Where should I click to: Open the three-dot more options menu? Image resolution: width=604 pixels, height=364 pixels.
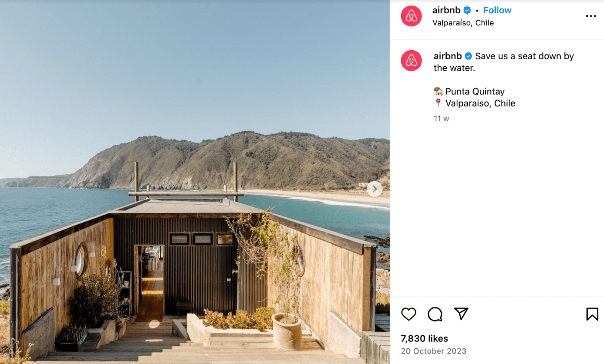tap(591, 16)
